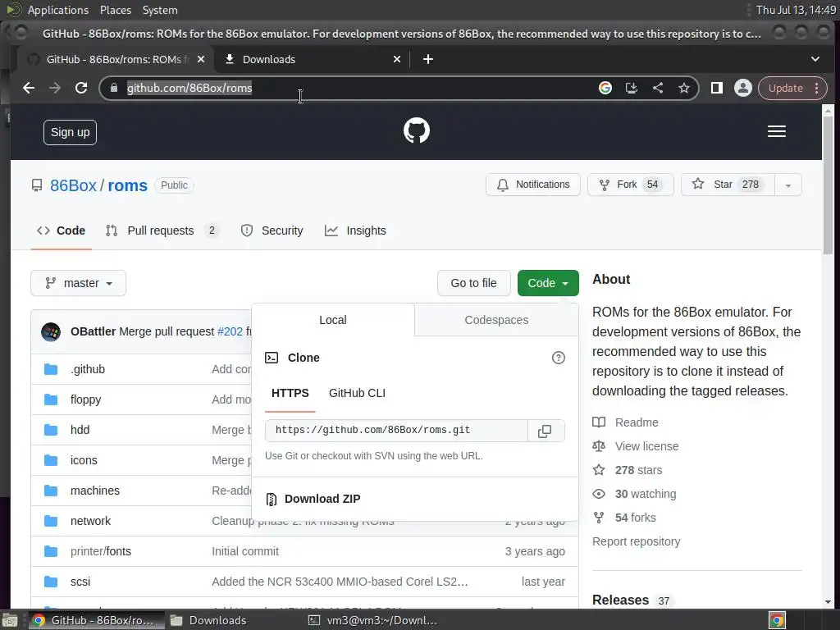Open Chrome three-dot menu
840x630 pixels.
click(x=816, y=88)
